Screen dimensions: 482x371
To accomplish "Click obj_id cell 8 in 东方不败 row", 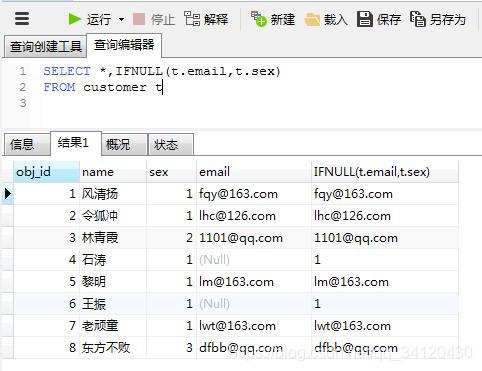I will tap(46, 348).
